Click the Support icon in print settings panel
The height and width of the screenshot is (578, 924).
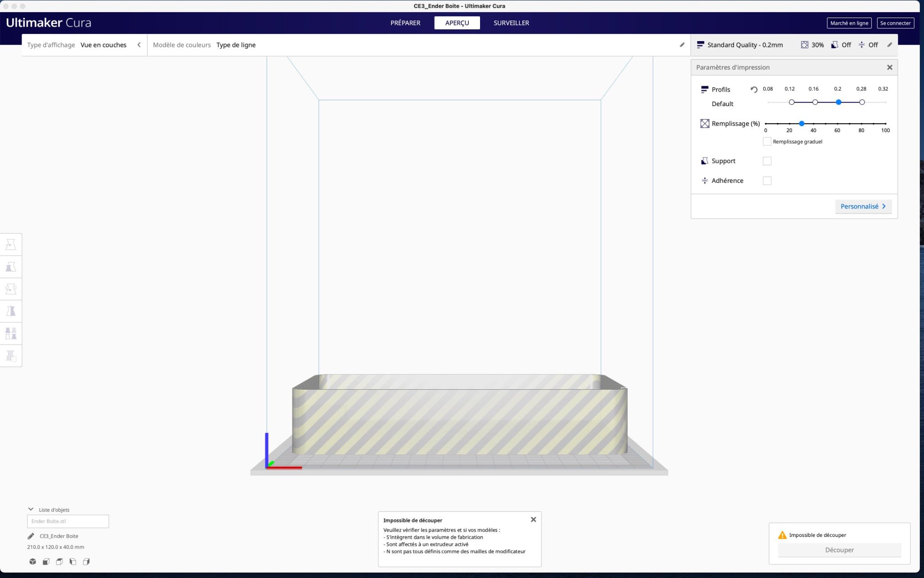coord(705,161)
